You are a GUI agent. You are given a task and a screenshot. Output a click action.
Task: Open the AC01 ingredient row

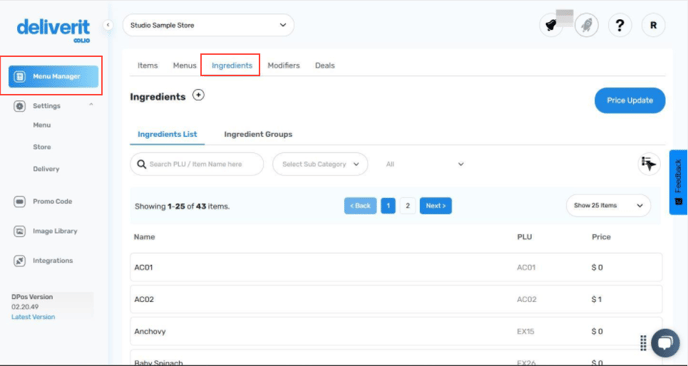[x=396, y=267]
